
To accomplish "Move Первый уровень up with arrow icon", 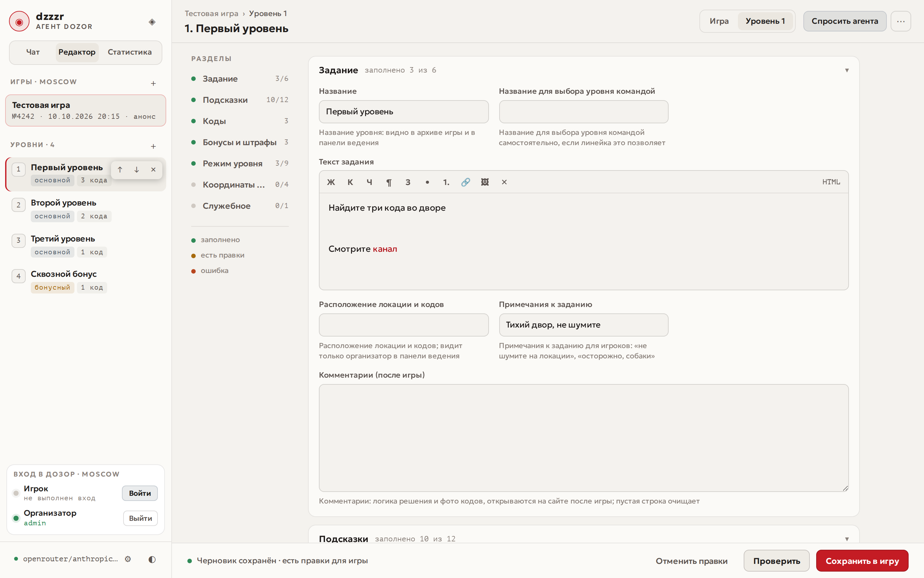I will point(120,170).
